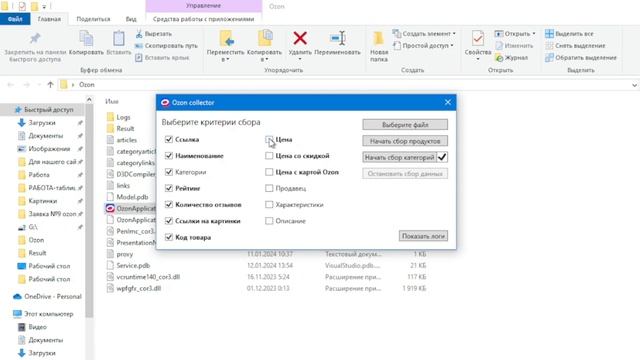Close the Ozon collector dialog
Viewport: 640px width, 360px height.
tap(448, 102)
